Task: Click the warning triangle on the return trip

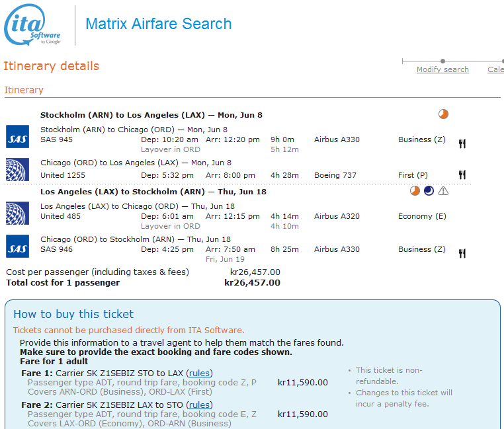Action: point(443,191)
